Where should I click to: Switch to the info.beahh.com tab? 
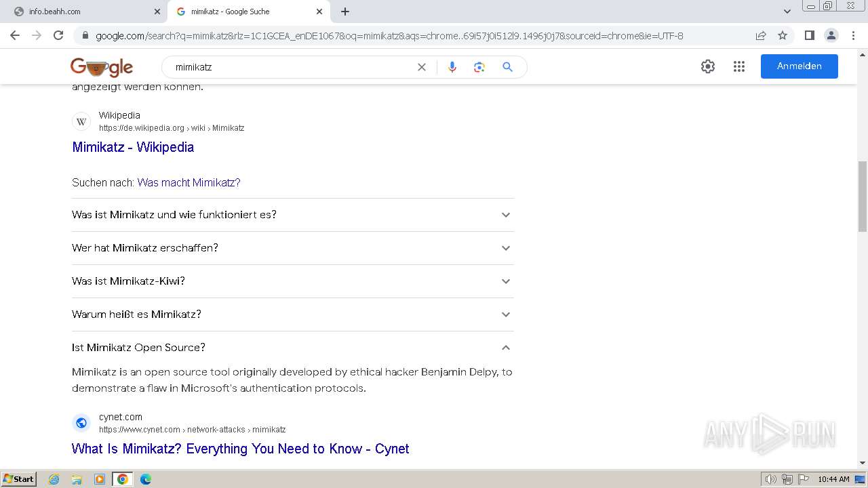(85, 12)
